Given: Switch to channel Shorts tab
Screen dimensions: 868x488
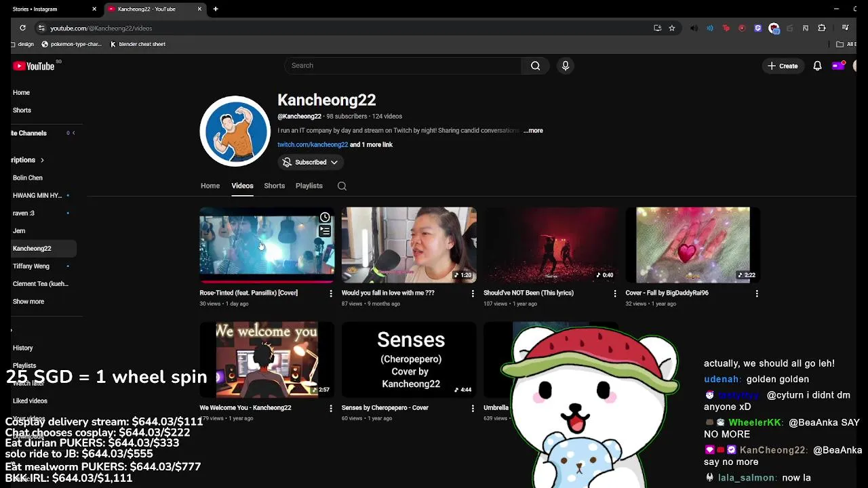Looking at the screenshot, I should (x=275, y=186).
